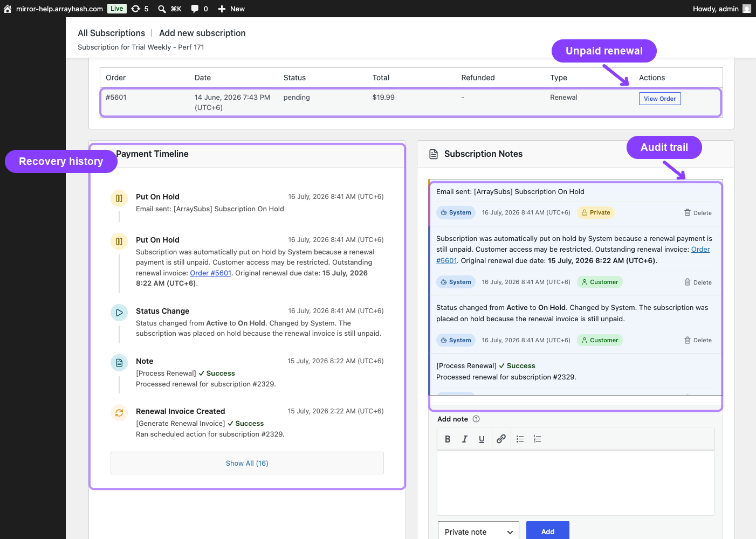Click the updates icon showing 5
The width and height of the screenshot is (756, 539).
coord(140,9)
